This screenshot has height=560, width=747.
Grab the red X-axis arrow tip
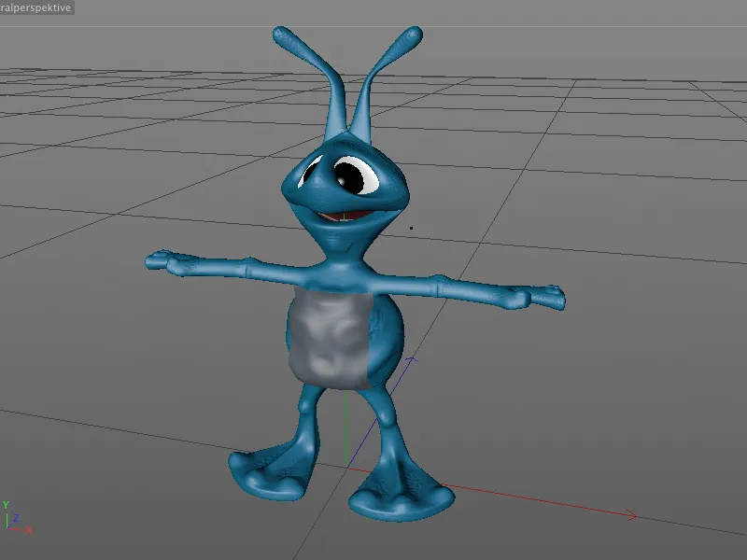[x=632, y=515]
